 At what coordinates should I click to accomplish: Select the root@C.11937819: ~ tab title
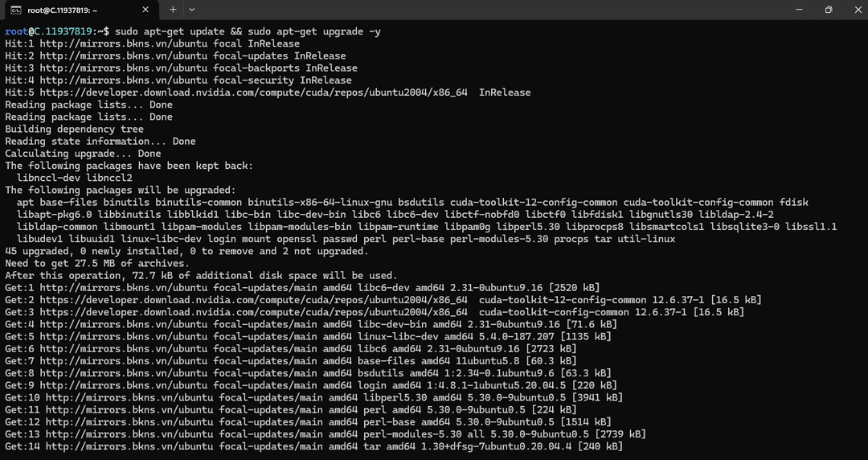point(63,10)
